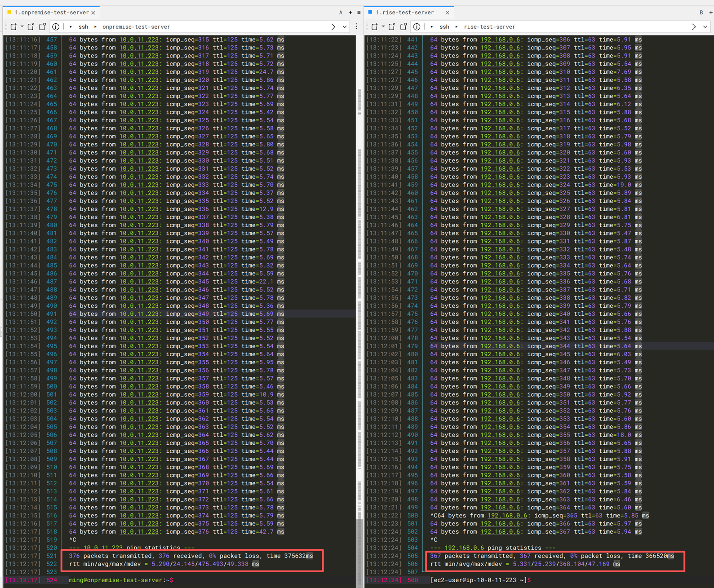
Task: Expand the arrow before ssh in right pane
Action: click(x=432, y=27)
